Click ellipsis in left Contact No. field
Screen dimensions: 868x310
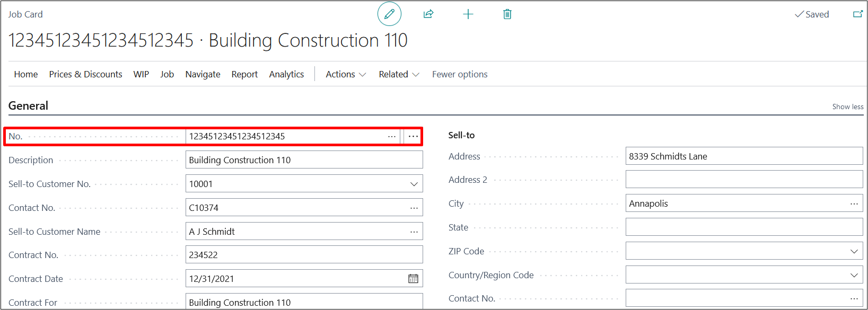click(x=414, y=208)
